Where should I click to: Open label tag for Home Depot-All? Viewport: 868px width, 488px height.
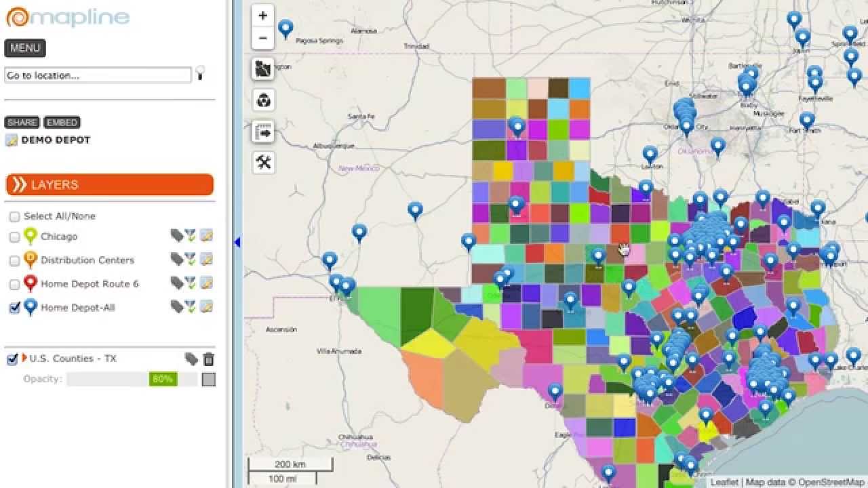coord(176,306)
